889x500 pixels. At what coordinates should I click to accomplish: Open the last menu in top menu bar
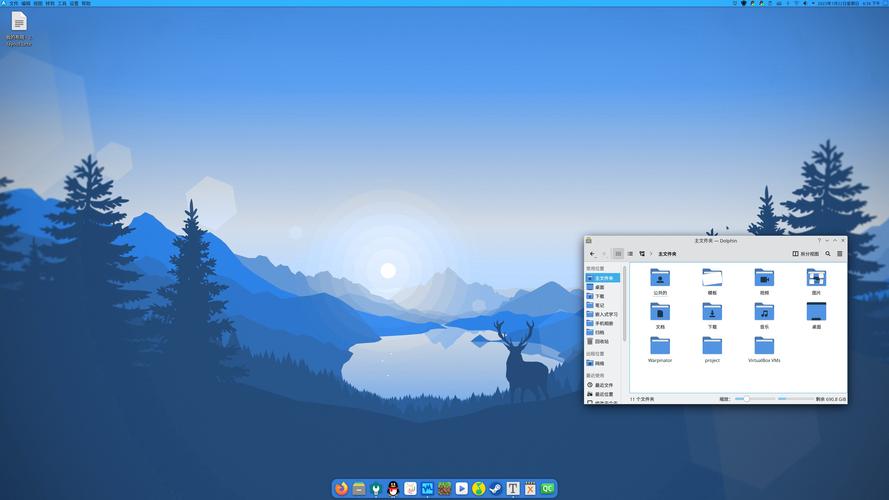click(86, 3)
